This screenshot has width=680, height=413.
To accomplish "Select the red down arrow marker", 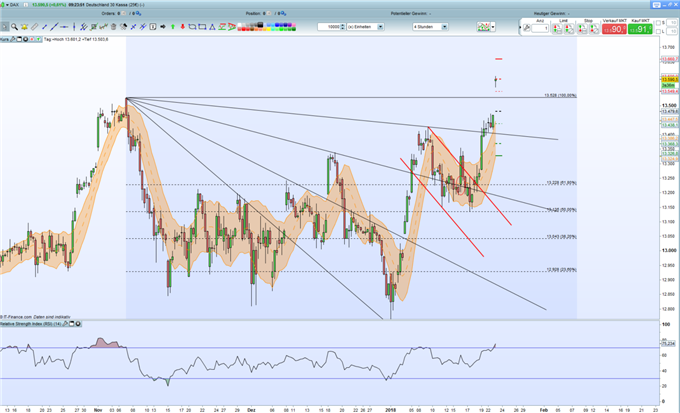I will click(183, 26).
